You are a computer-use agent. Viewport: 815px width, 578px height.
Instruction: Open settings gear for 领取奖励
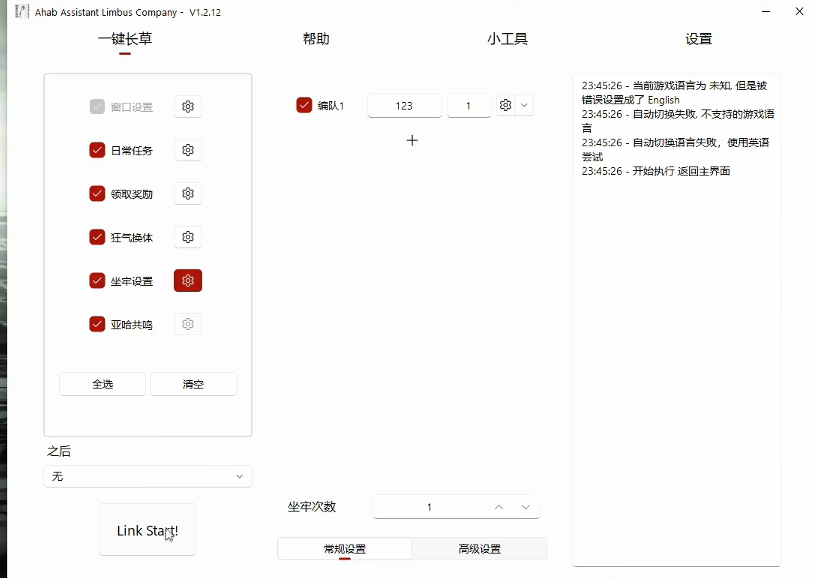(x=188, y=194)
